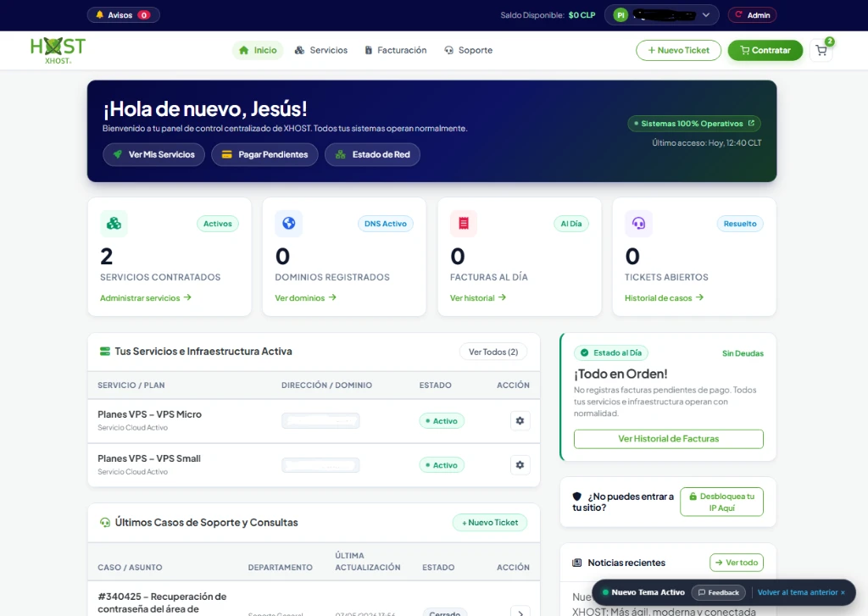Click the shield icon beside ¿No puedes entrar
The width and height of the screenshot is (868, 616).
pyautogui.click(x=576, y=497)
